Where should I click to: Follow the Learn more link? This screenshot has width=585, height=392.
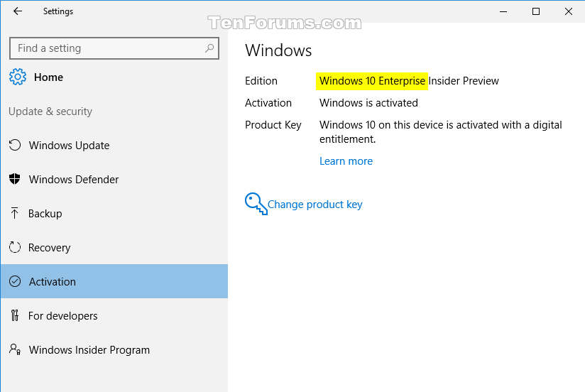click(346, 161)
